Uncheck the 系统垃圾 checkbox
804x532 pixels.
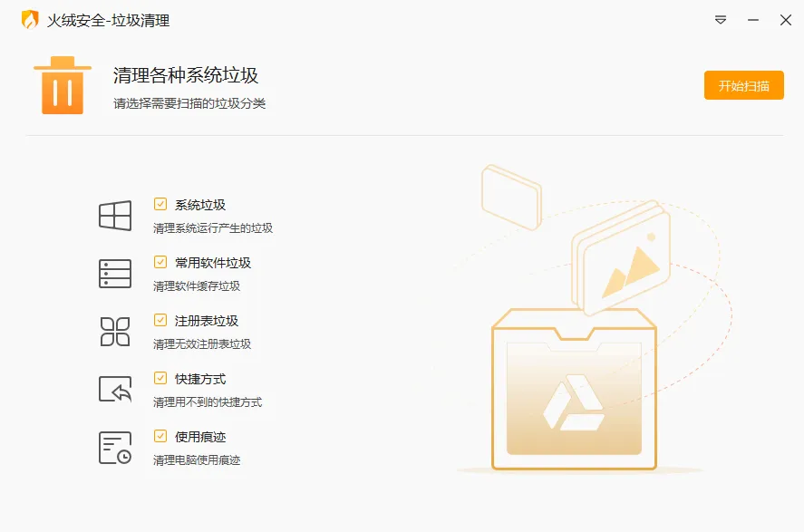tap(160, 204)
